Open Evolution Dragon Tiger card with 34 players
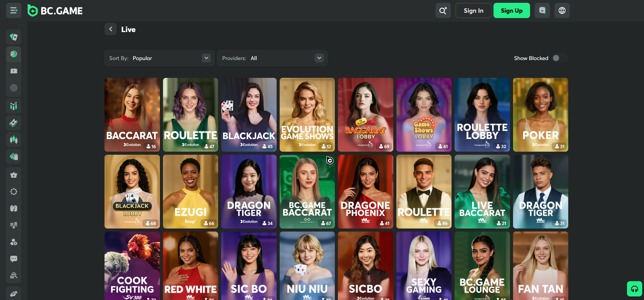The image size is (644, 300). 249,192
